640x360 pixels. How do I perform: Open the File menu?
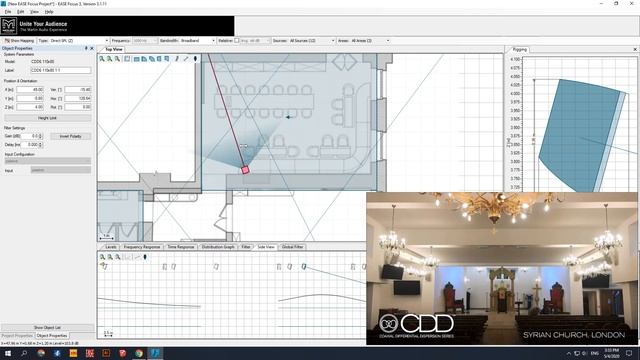click(x=8, y=12)
